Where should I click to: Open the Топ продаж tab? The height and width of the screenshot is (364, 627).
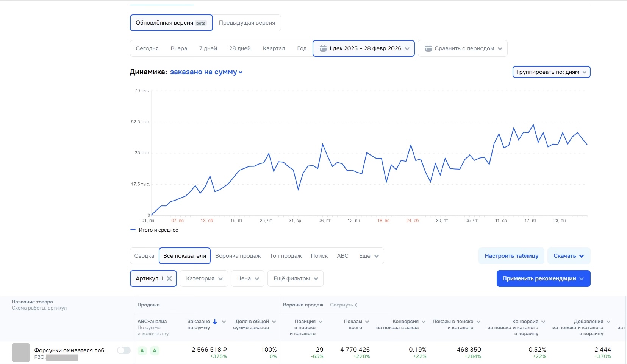[x=286, y=256]
